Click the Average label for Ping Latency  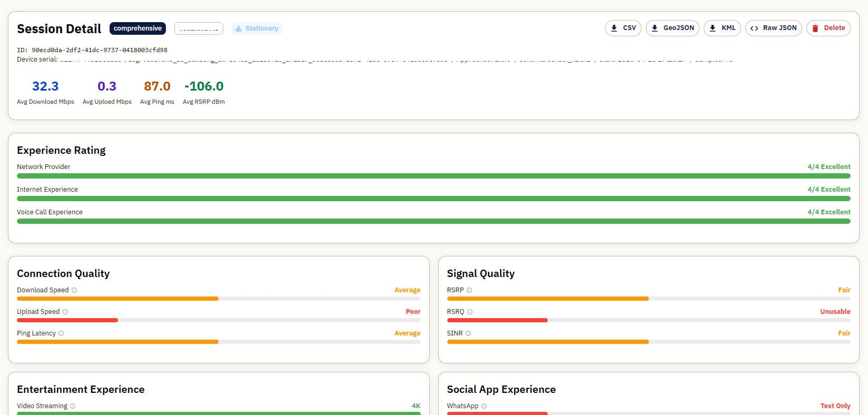point(408,333)
